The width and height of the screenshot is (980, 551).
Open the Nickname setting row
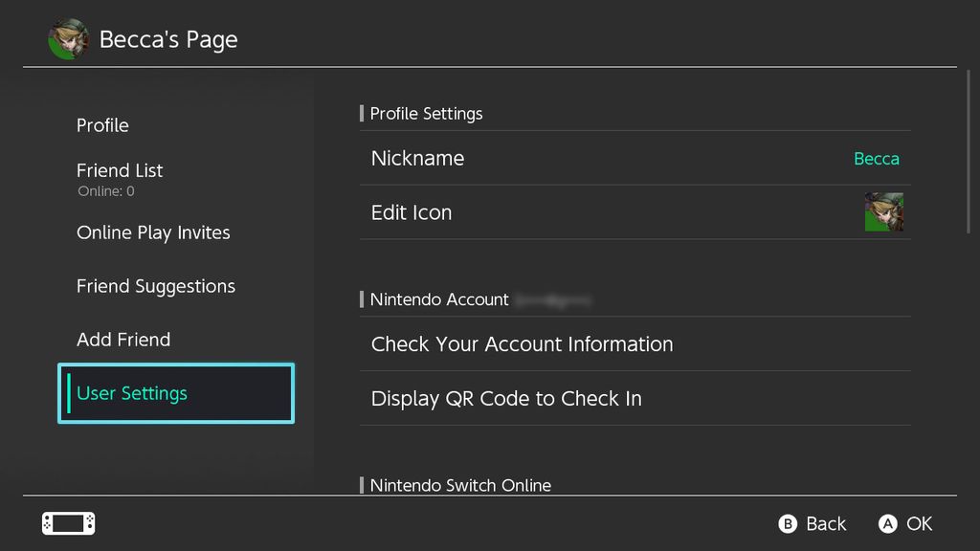pos(574,158)
